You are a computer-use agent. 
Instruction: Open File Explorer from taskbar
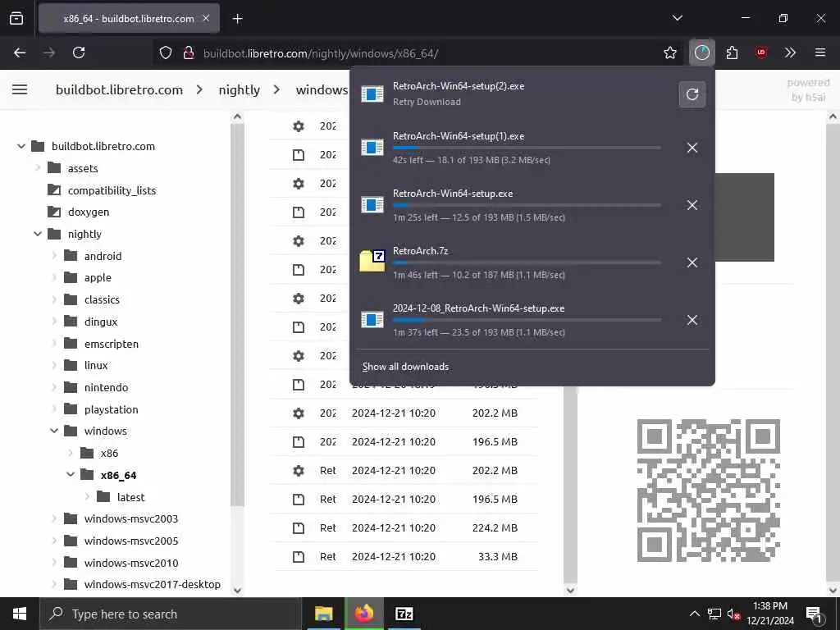[x=323, y=614]
